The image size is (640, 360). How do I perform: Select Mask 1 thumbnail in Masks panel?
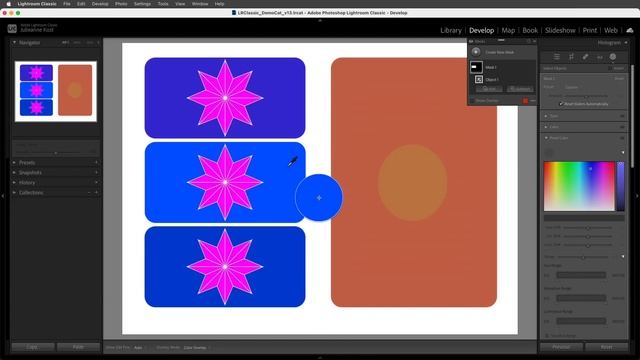[x=476, y=67]
